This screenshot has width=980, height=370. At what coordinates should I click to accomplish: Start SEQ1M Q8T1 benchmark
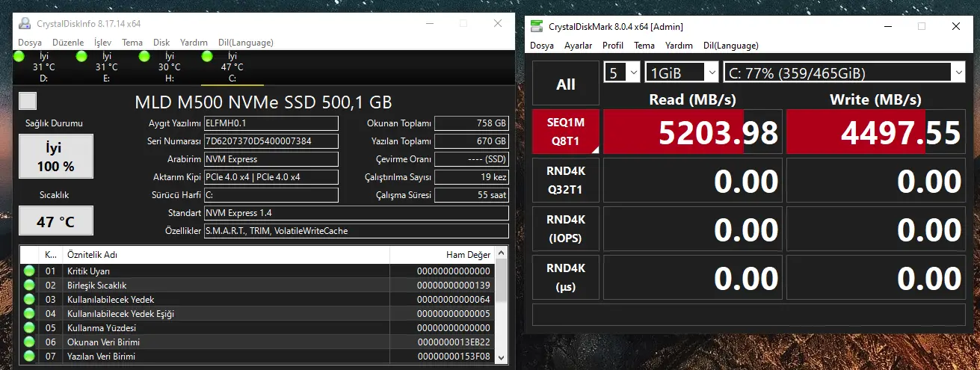pos(566,131)
